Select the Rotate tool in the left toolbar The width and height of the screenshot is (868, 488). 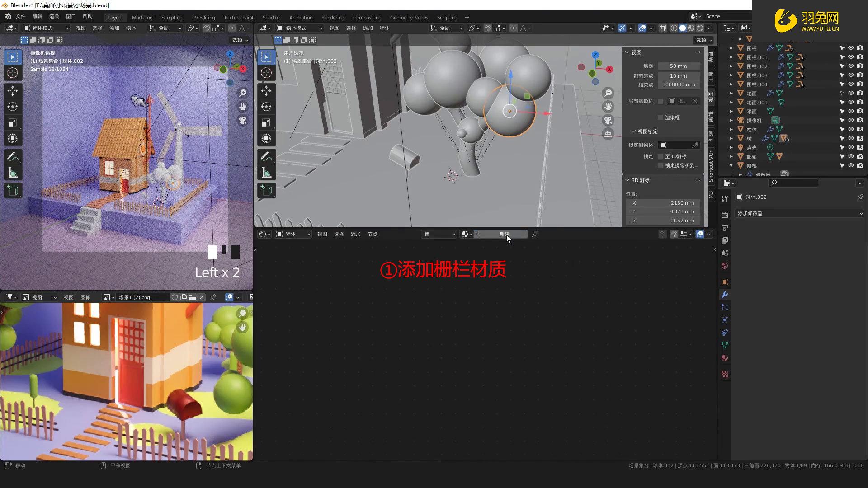(266, 107)
